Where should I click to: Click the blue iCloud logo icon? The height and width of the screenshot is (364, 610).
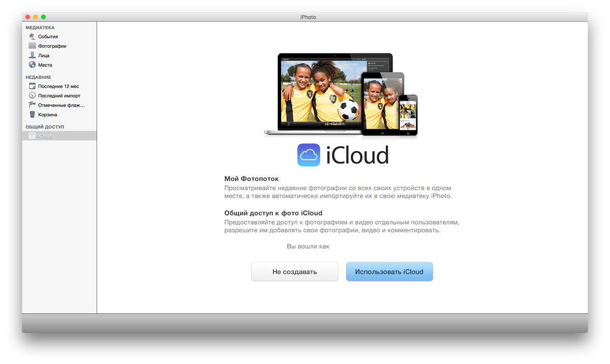(309, 155)
